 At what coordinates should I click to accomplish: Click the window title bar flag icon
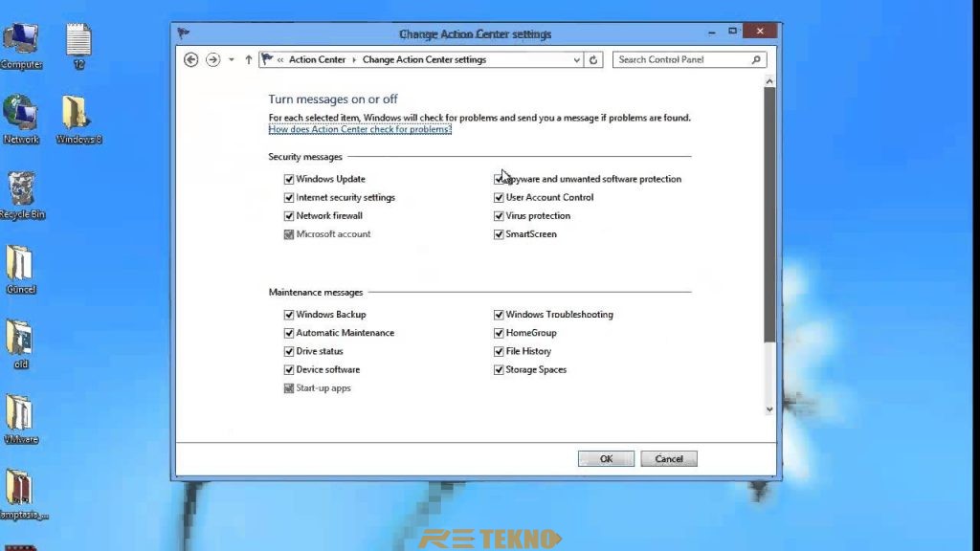tap(183, 33)
